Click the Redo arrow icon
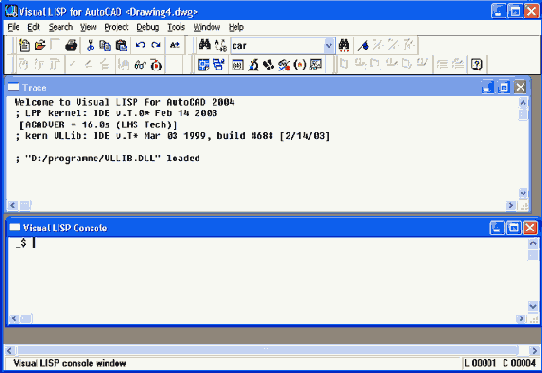The image size is (542, 373). pos(156,45)
